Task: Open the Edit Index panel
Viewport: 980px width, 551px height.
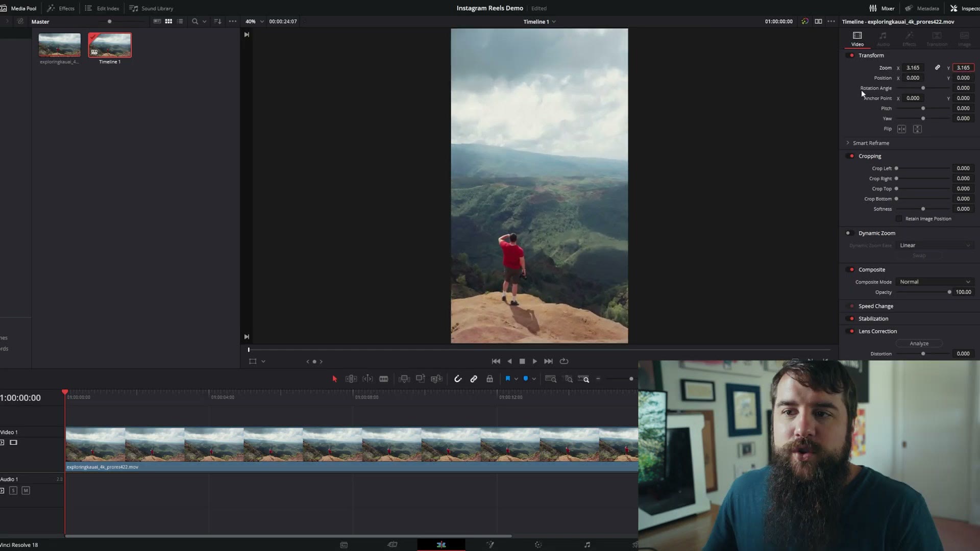Action: click(102, 8)
